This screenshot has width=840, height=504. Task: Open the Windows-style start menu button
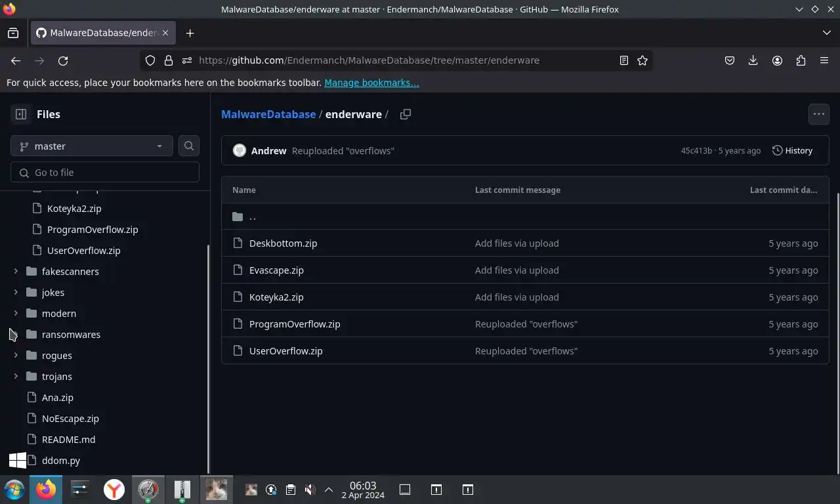tap(14, 490)
